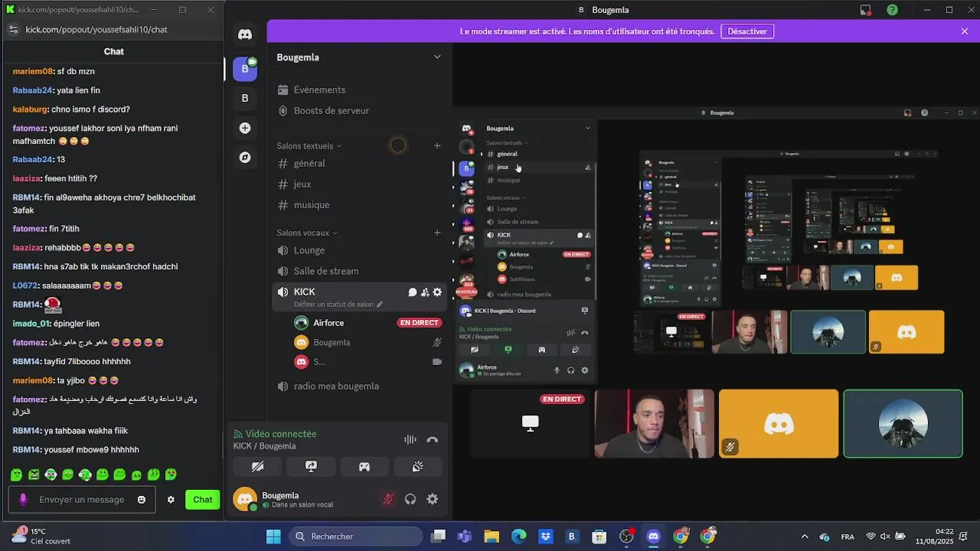980x551 pixels.
Task: Toggle camera in voice panel
Action: (x=258, y=466)
